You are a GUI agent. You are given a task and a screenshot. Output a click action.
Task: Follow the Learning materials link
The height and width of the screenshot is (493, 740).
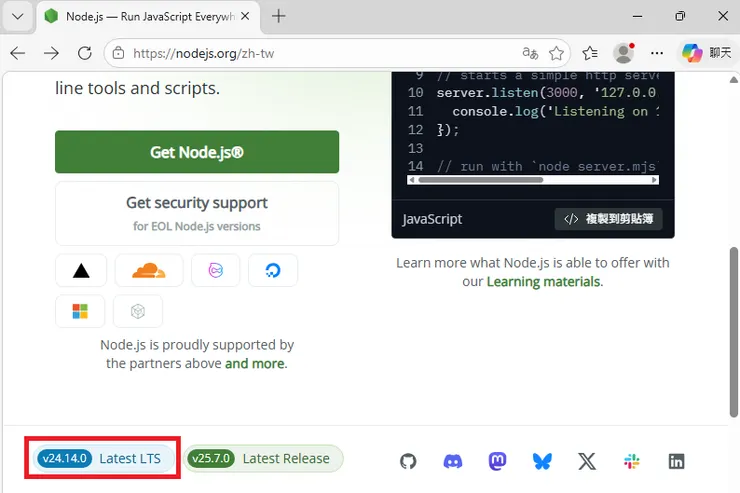click(543, 282)
